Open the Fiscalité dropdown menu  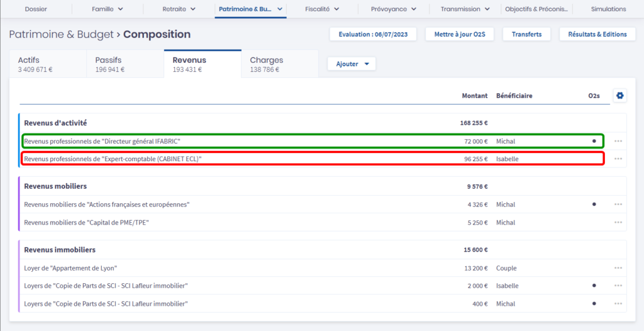point(322,9)
